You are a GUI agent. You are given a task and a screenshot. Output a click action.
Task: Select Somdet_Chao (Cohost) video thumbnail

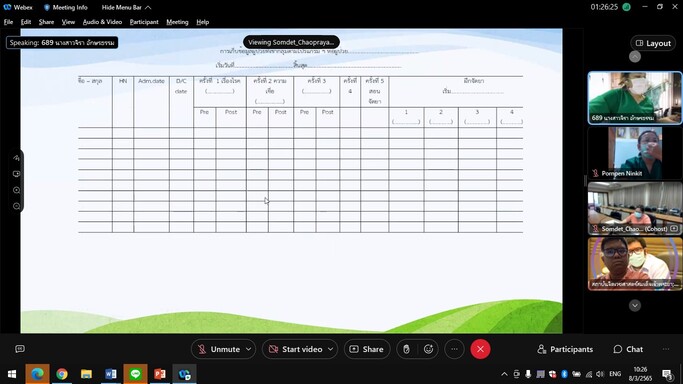click(635, 208)
